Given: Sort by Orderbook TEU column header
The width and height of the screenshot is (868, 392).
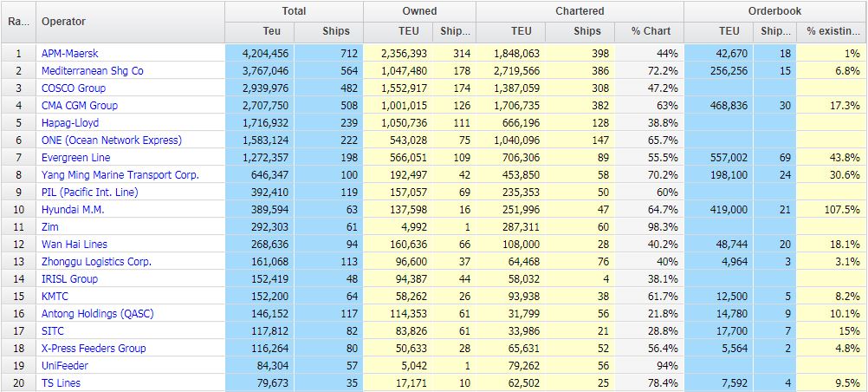Looking at the screenshot, I should [x=718, y=32].
